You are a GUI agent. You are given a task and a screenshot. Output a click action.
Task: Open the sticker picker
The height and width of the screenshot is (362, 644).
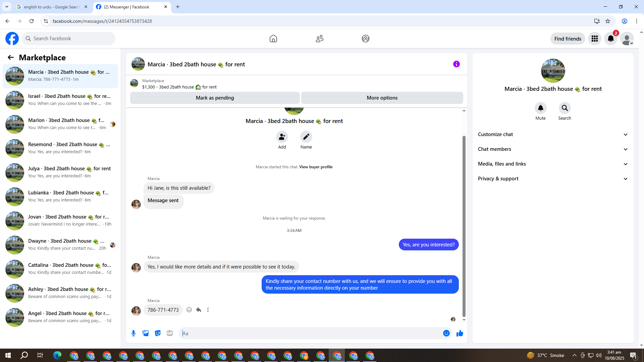point(158,333)
